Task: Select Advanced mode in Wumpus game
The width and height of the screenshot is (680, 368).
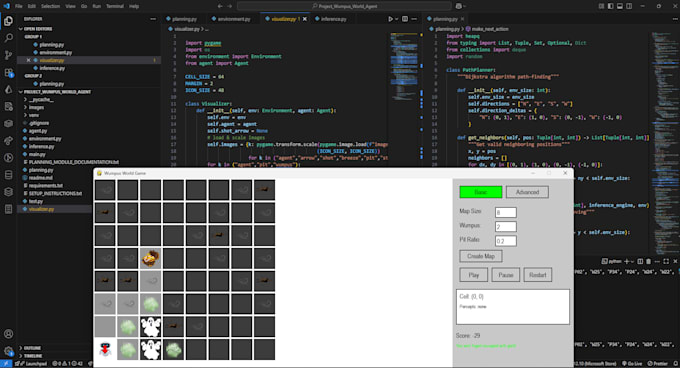Action: click(527, 192)
